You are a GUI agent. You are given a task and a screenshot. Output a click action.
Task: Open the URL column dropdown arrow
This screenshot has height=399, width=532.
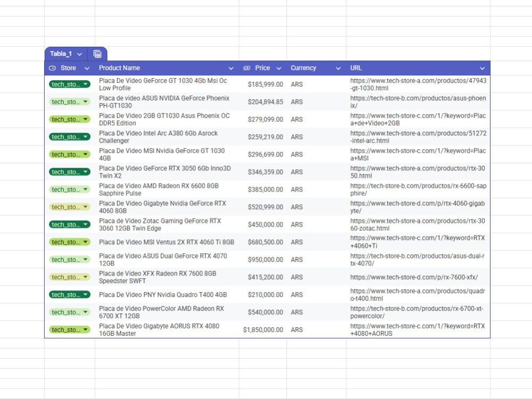point(482,69)
